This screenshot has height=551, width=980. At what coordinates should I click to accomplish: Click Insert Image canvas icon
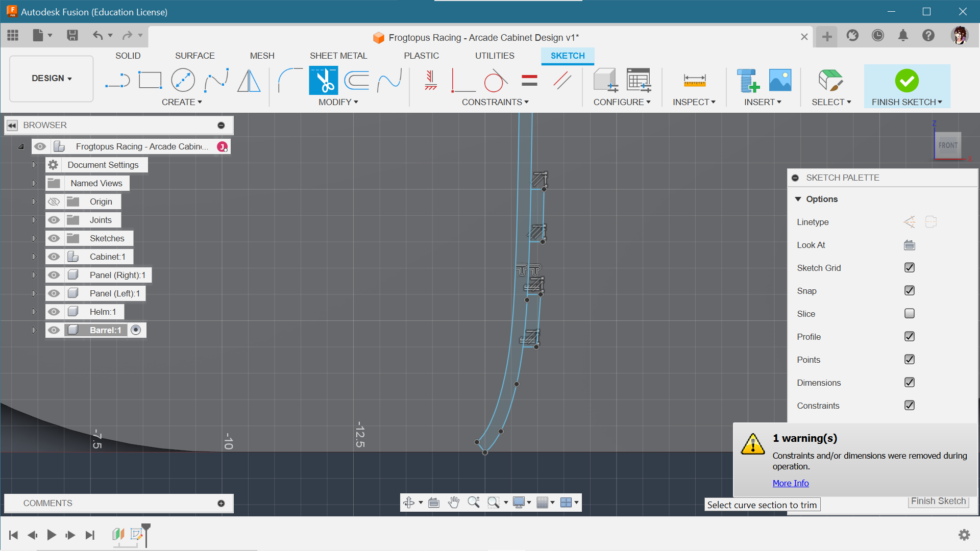click(780, 81)
